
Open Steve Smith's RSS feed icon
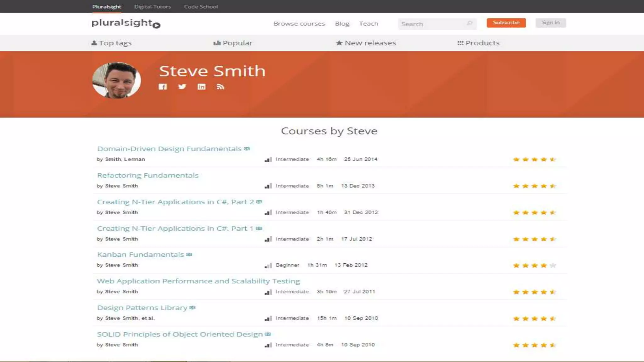click(x=220, y=87)
